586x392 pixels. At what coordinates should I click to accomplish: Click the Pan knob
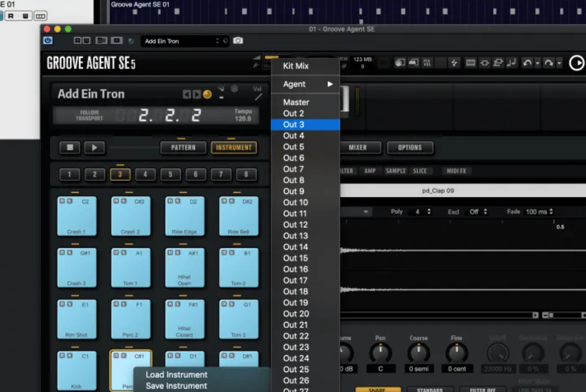[380, 352]
